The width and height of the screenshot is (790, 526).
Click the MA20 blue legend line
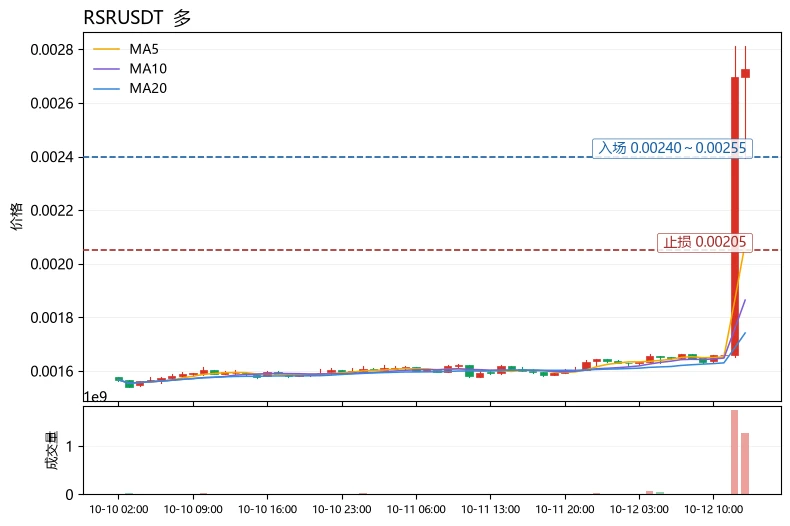click(x=106, y=89)
